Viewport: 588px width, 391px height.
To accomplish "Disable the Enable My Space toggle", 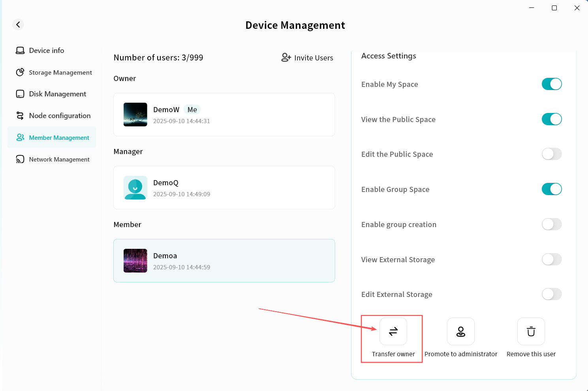I will pyautogui.click(x=551, y=84).
